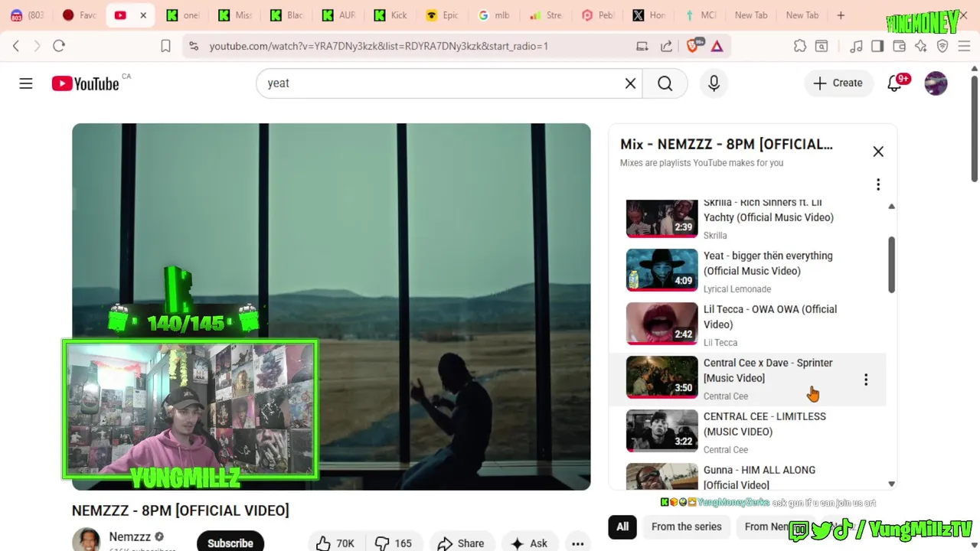The width and height of the screenshot is (980, 551).
Task: Open Brave VPN shield icon
Action: point(942,46)
